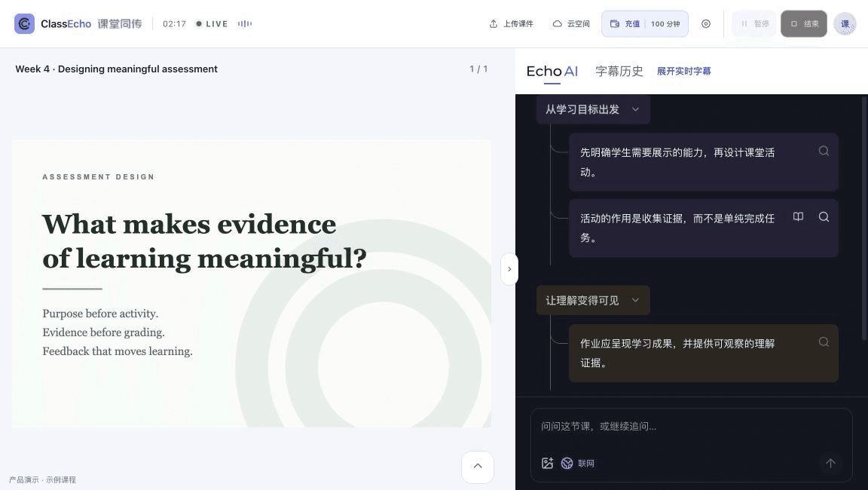Click the LIVE status indicator
Image resolution: width=868 pixels, height=490 pixels.
212,24
